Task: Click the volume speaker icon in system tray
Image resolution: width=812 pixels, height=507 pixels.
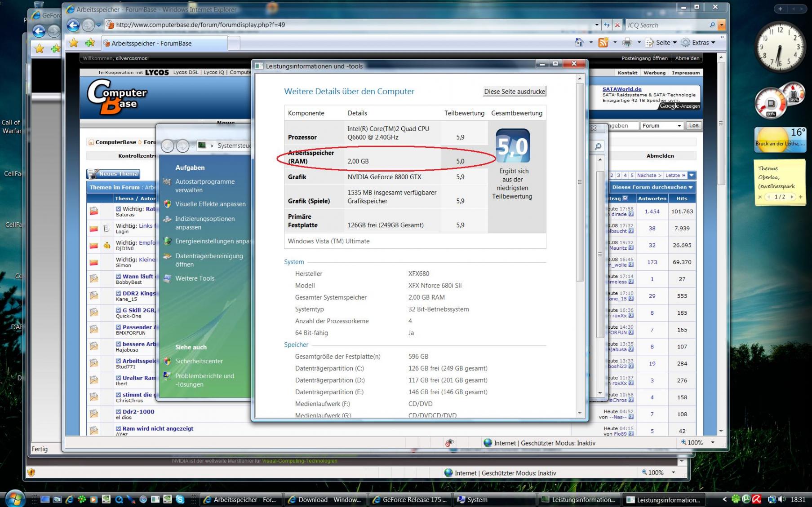Action: point(782,499)
